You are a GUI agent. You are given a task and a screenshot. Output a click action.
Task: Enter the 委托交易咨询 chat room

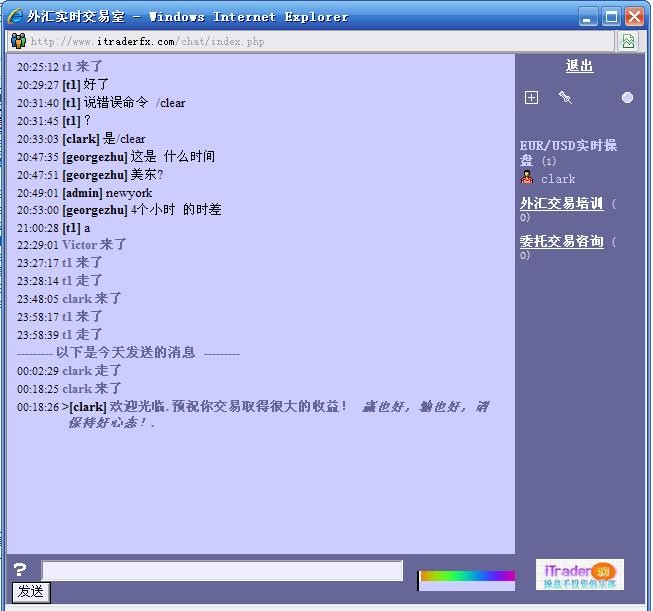[x=561, y=241]
